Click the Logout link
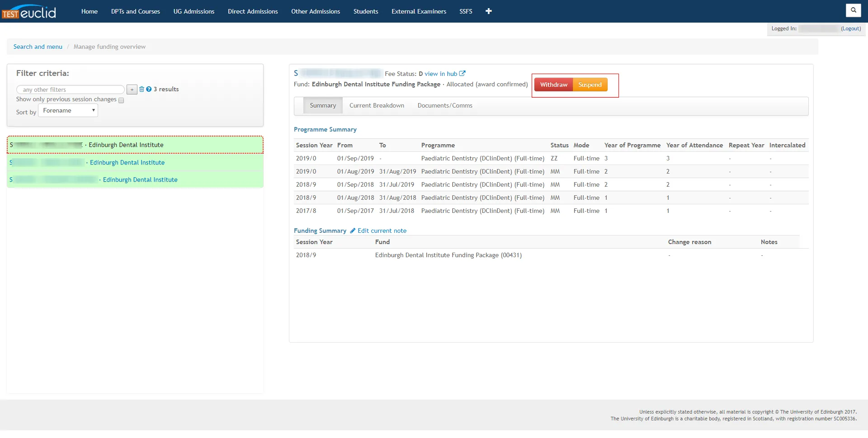 point(850,28)
